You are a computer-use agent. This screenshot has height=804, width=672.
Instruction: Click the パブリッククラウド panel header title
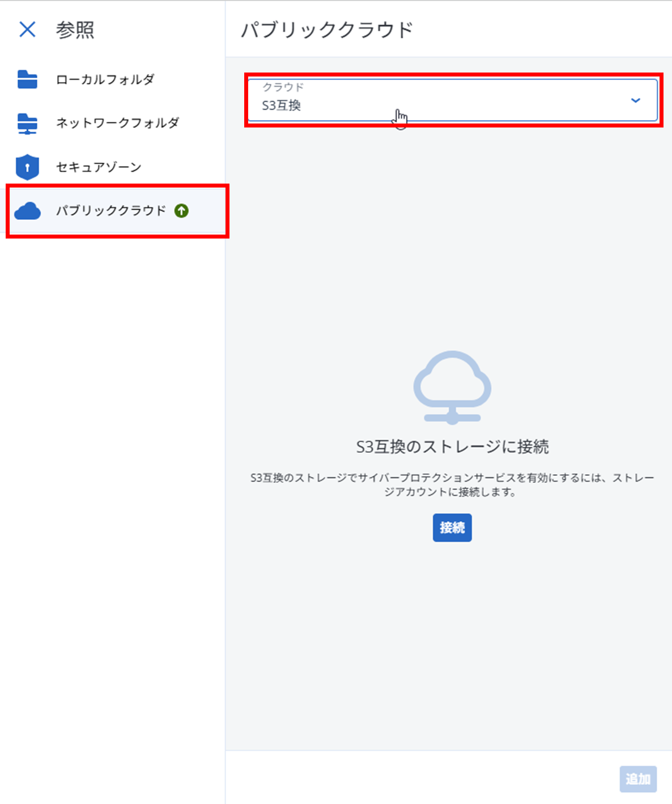click(x=327, y=29)
